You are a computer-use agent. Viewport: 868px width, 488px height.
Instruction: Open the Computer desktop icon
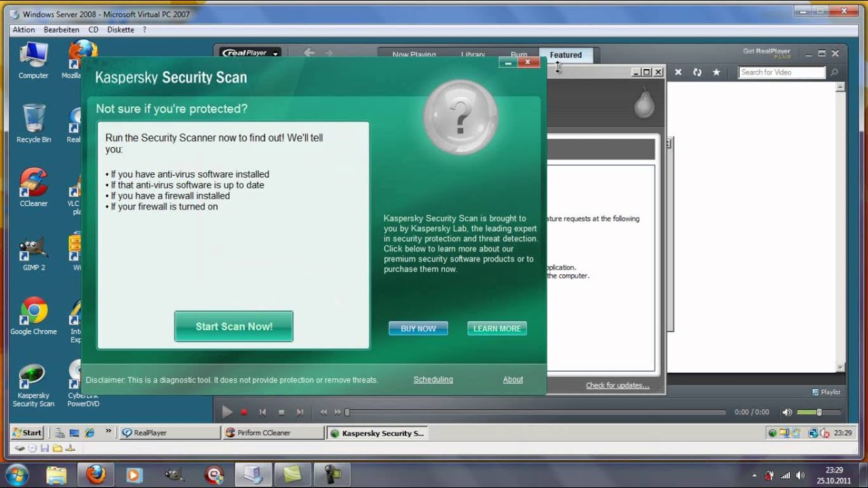33,60
